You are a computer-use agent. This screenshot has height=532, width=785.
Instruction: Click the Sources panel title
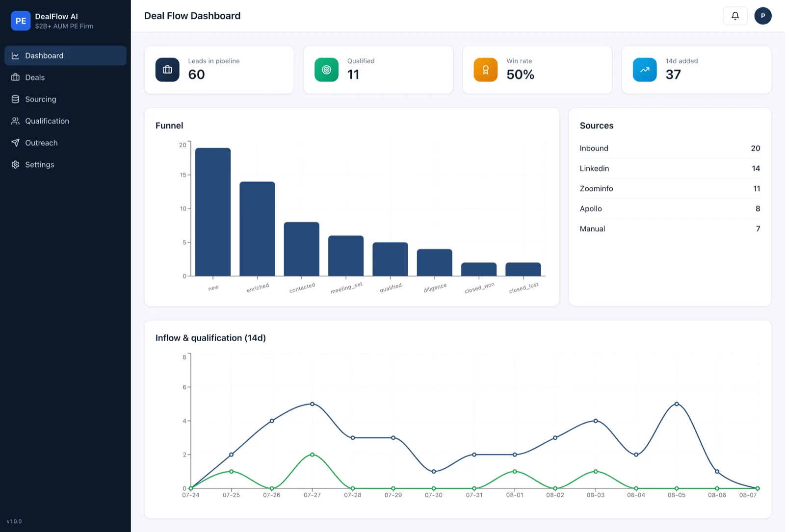tap(597, 126)
